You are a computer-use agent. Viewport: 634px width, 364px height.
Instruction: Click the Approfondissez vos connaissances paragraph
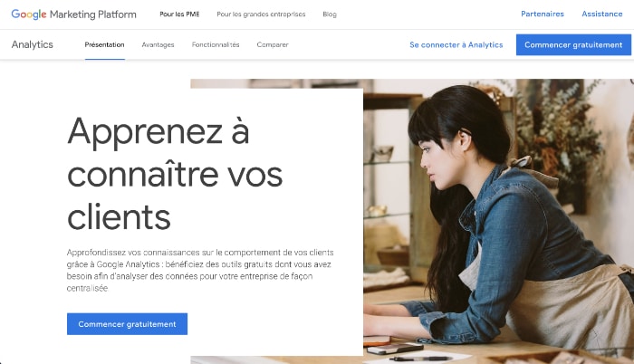[200, 270]
